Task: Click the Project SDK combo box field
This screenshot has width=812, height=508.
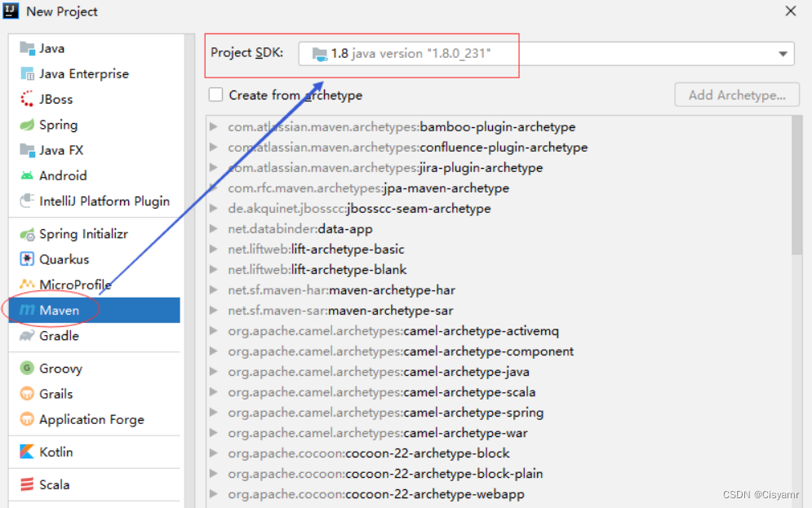Action: 546,54
